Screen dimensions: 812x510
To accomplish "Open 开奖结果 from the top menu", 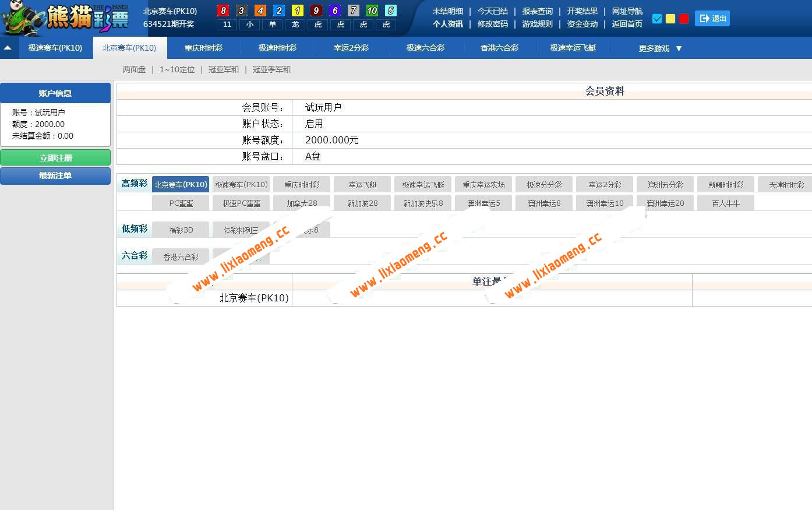I will click(582, 10).
